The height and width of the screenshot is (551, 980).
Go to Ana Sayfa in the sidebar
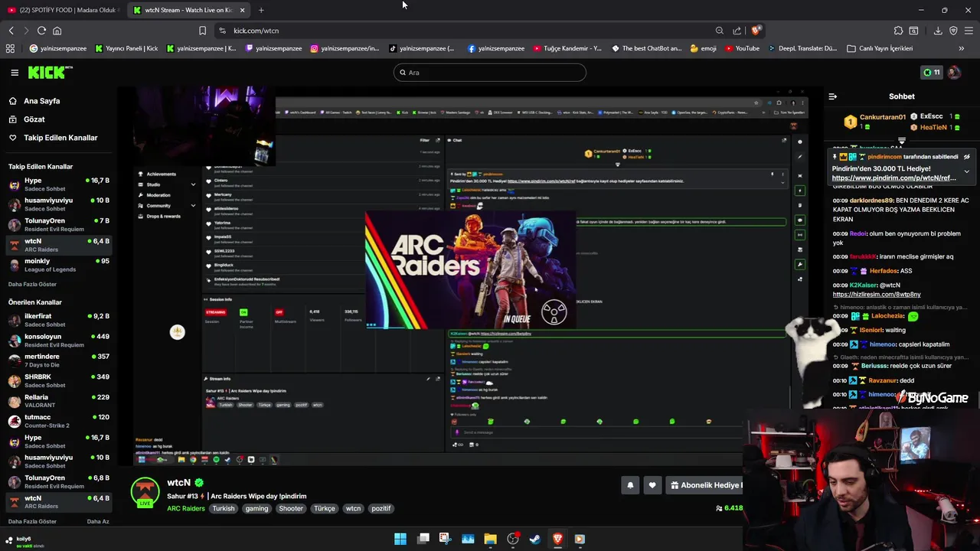point(41,101)
